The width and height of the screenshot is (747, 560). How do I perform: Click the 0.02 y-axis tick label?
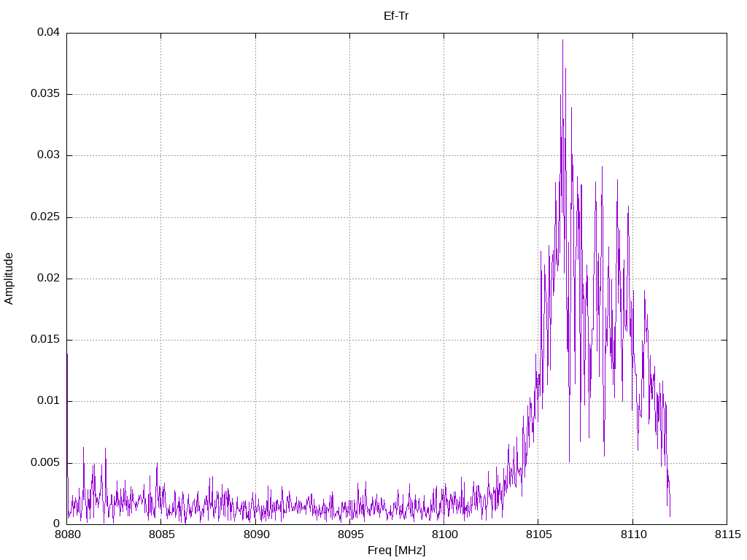pyautogui.click(x=49, y=278)
